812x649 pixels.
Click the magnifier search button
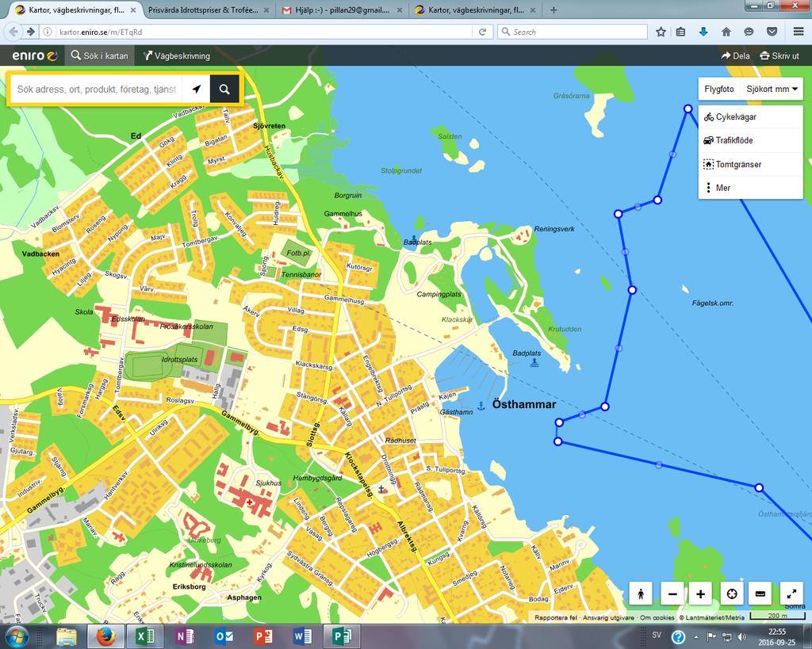tap(224, 89)
